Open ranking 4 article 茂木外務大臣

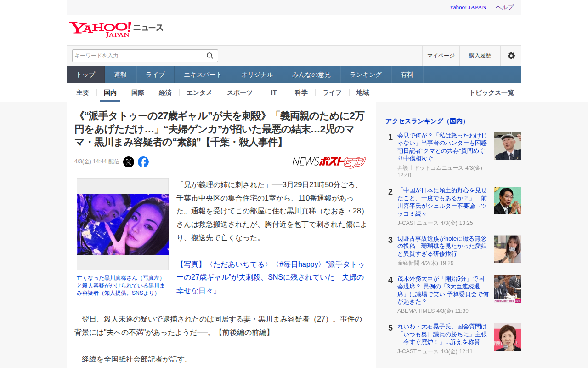pos(443,290)
